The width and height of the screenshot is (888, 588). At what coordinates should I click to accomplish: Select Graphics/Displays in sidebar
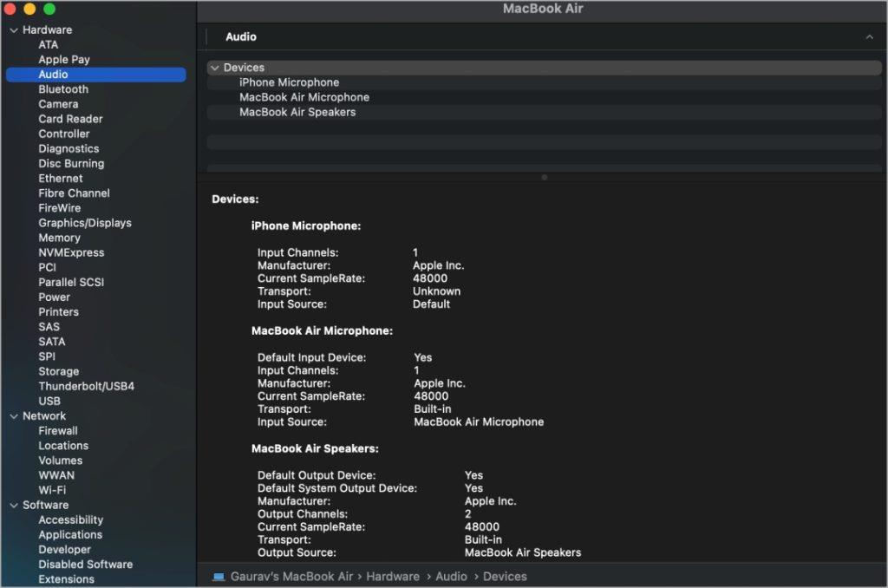(85, 223)
